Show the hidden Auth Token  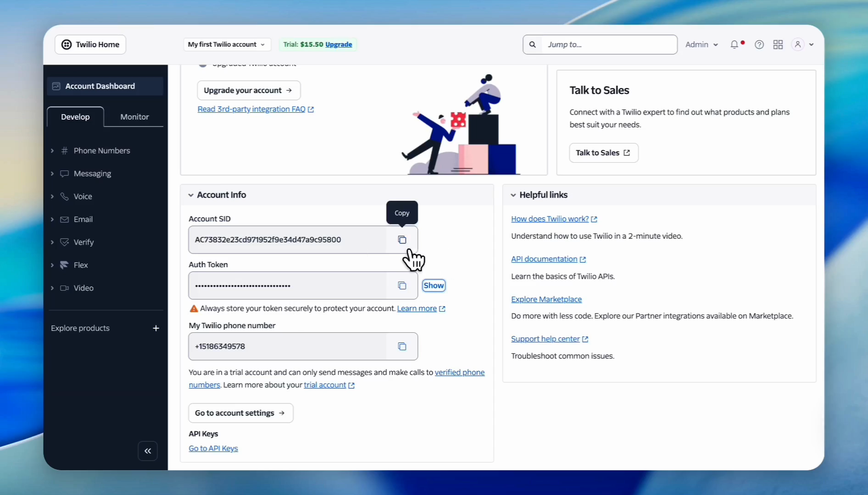(434, 286)
